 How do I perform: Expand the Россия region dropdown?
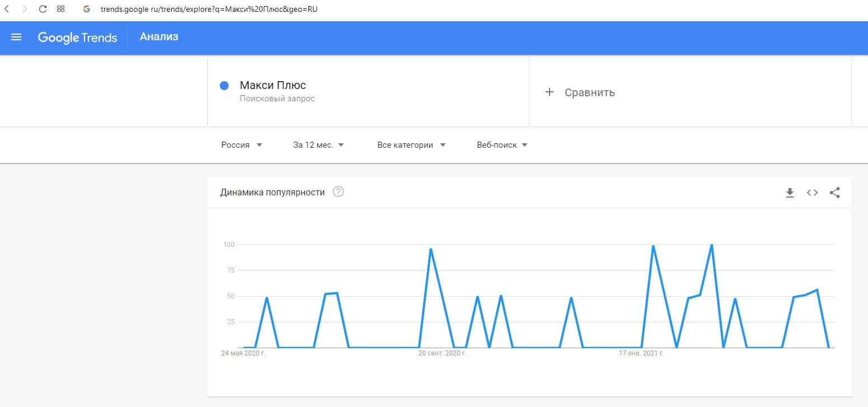pos(242,145)
